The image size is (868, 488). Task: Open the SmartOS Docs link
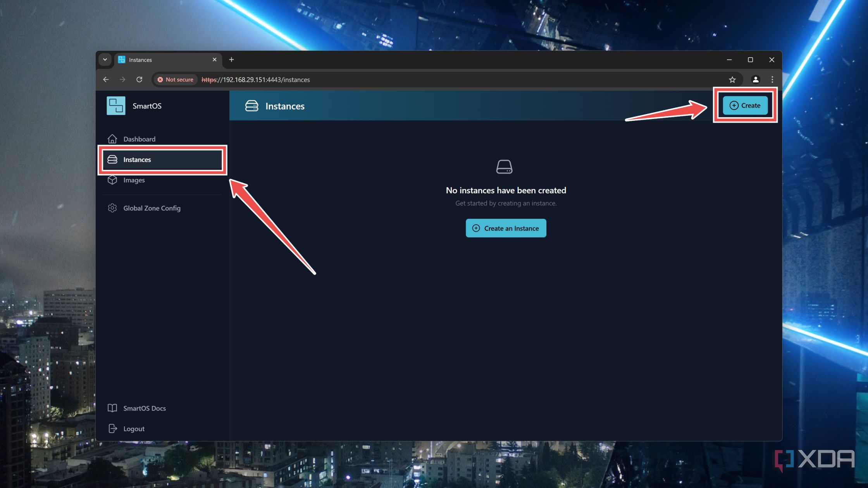click(144, 408)
